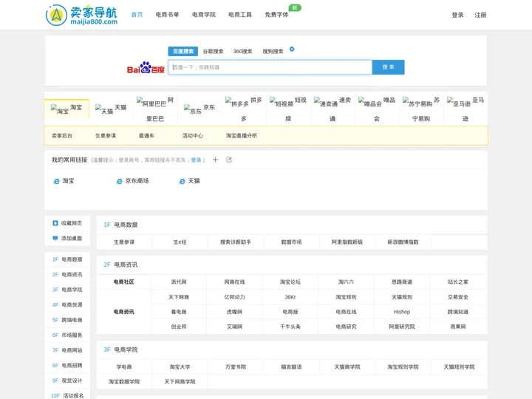
Task: Select the 唯品会 platform tab
Action: pos(377,109)
